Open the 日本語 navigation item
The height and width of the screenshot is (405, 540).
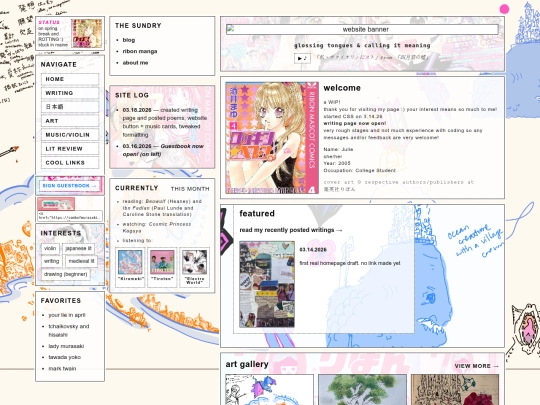coord(70,107)
